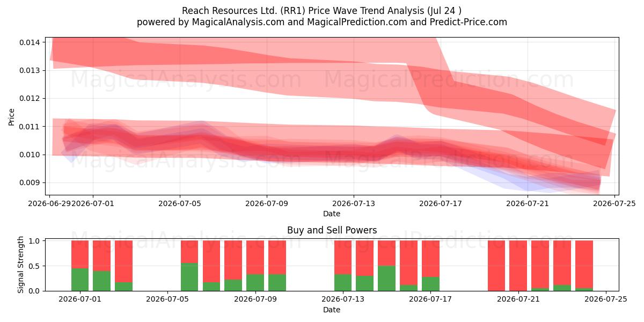Screen dimensions: 644x322
Task: Click the green buy segment of the 2026-07-17 bar
Action: pyautogui.click(x=430, y=284)
